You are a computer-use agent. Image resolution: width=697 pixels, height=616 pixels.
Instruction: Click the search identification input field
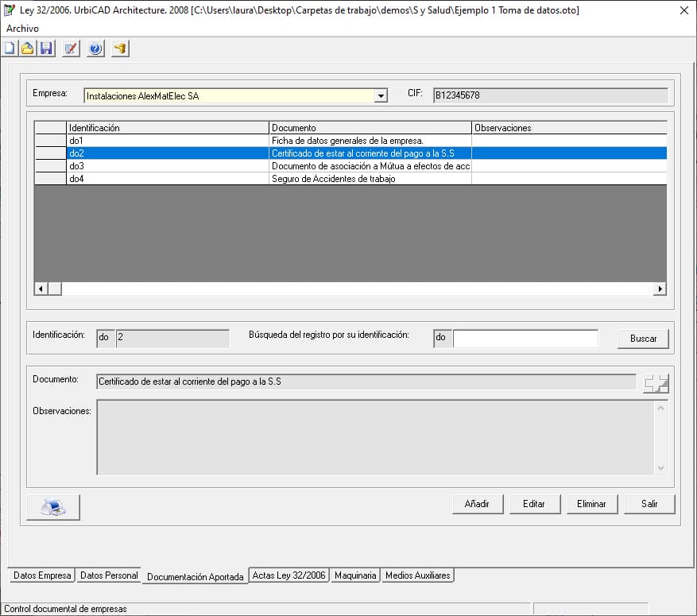[x=525, y=339]
